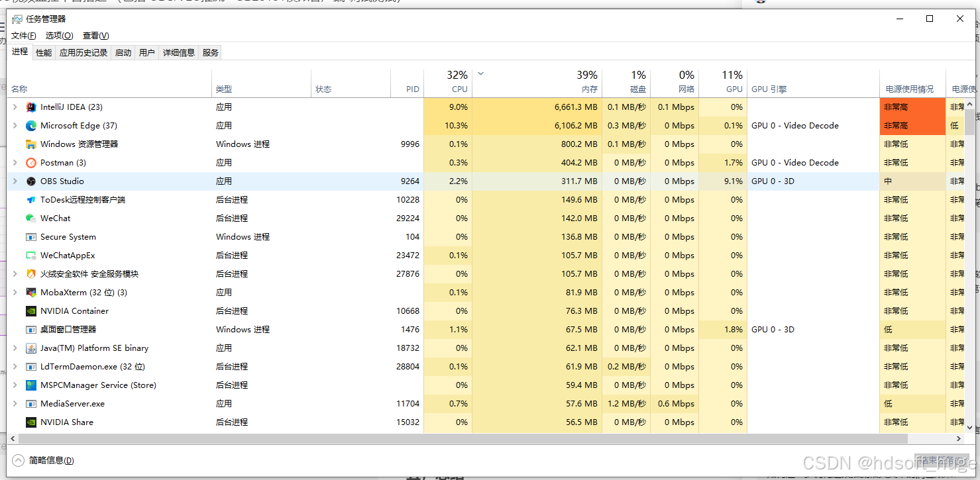Collapse to 简略信息 view
The width and height of the screenshot is (980, 480).
pos(44,460)
